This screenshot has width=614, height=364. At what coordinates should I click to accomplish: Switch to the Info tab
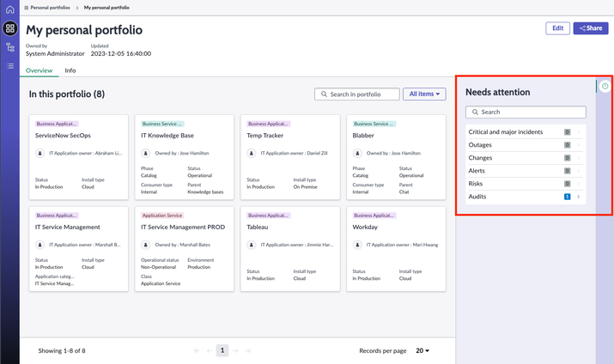click(70, 70)
